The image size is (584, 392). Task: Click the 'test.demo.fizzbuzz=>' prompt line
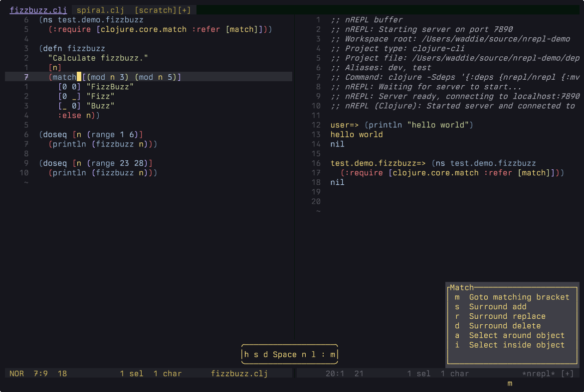pyautogui.click(x=433, y=163)
